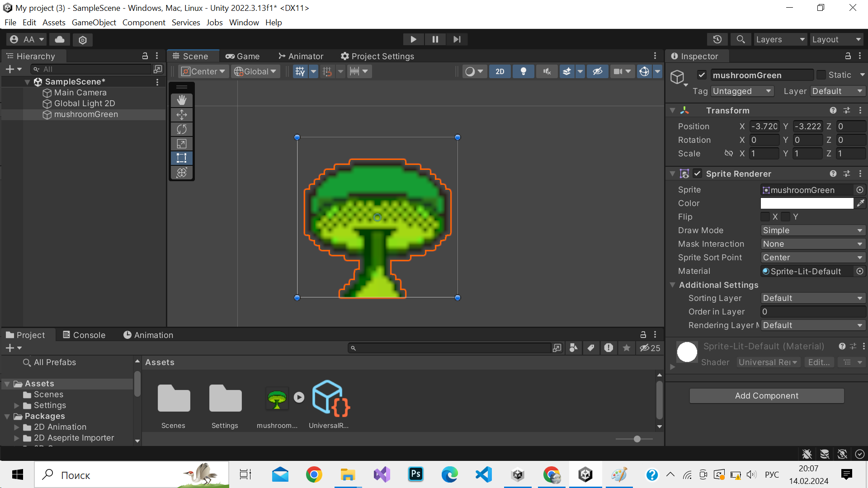Open the Window menu
The width and height of the screenshot is (868, 488).
click(x=244, y=22)
